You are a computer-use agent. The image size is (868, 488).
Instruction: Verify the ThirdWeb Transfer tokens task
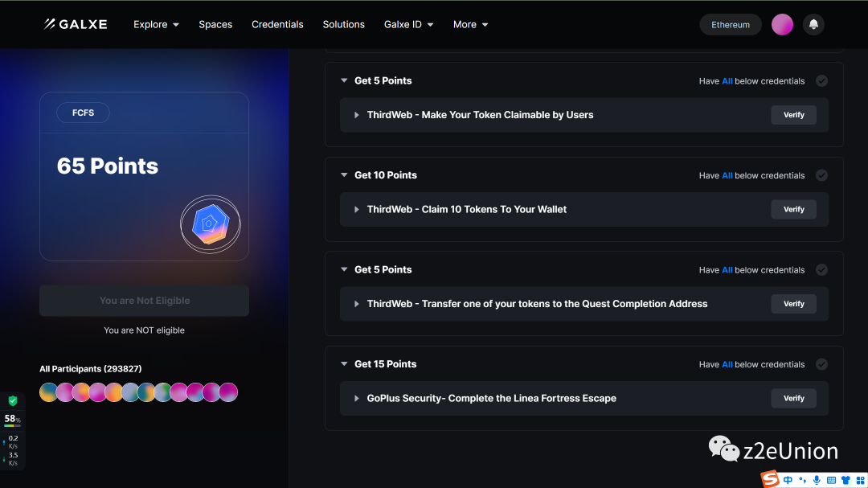[x=793, y=304]
